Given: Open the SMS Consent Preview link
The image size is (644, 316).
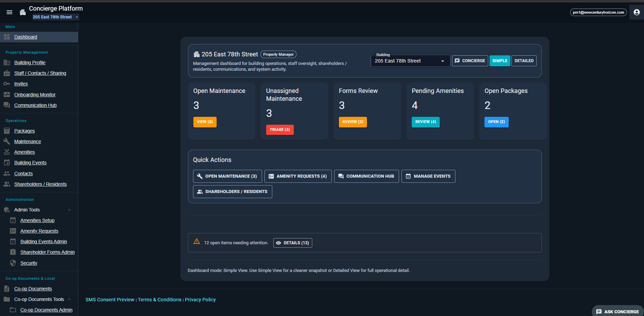Looking at the screenshot, I should click(x=110, y=300).
